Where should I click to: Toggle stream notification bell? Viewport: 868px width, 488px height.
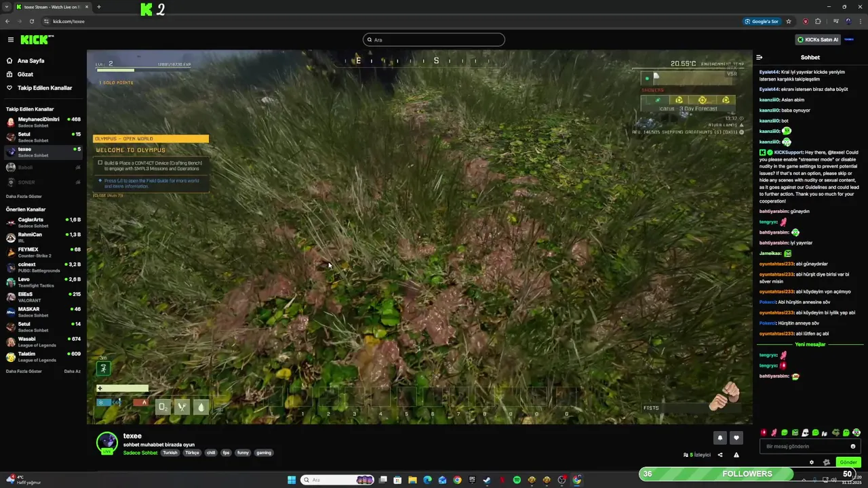(x=720, y=438)
